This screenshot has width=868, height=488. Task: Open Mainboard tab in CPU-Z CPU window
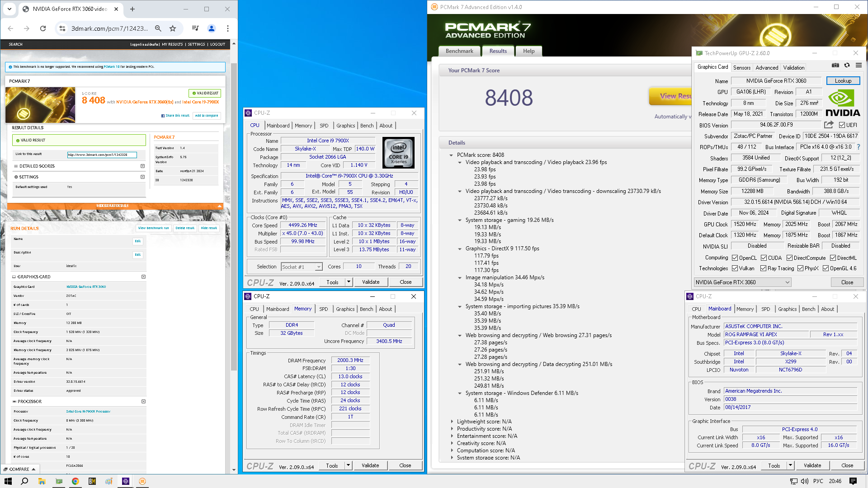click(x=278, y=126)
